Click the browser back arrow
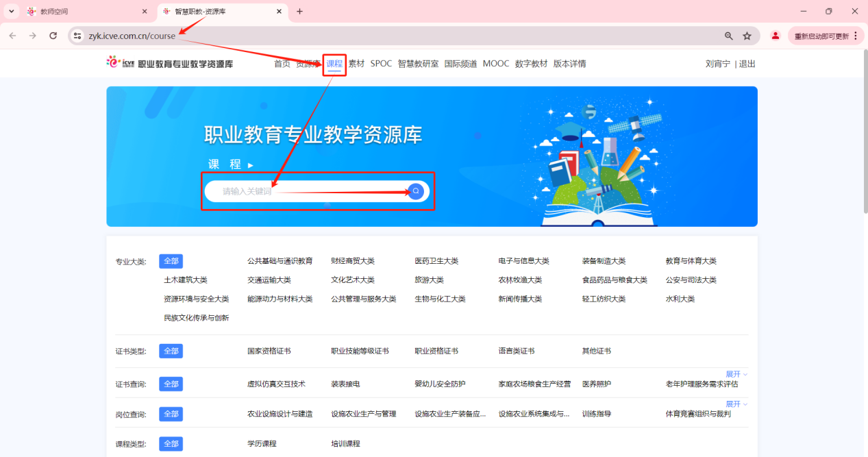The width and height of the screenshot is (868, 457). (13, 35)
